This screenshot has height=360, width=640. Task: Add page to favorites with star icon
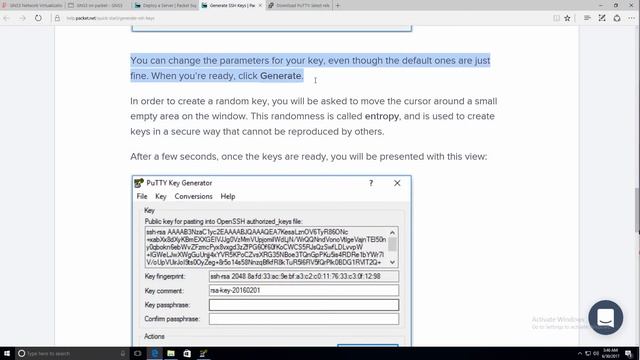567,18
